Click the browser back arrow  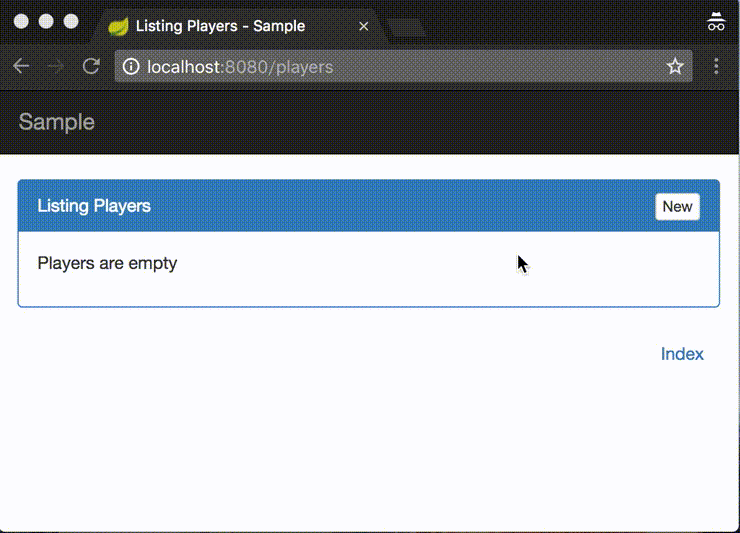[x=21, y=66]
